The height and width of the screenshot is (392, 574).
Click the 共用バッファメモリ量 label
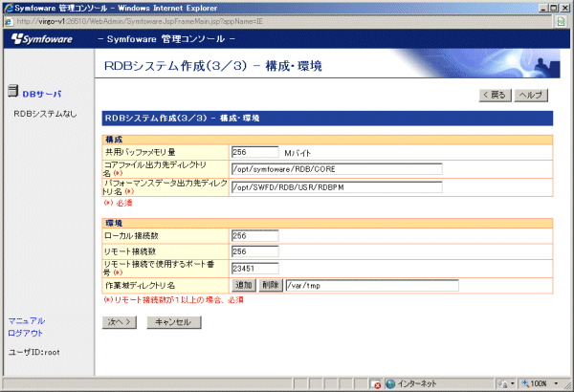click(141, 152)
